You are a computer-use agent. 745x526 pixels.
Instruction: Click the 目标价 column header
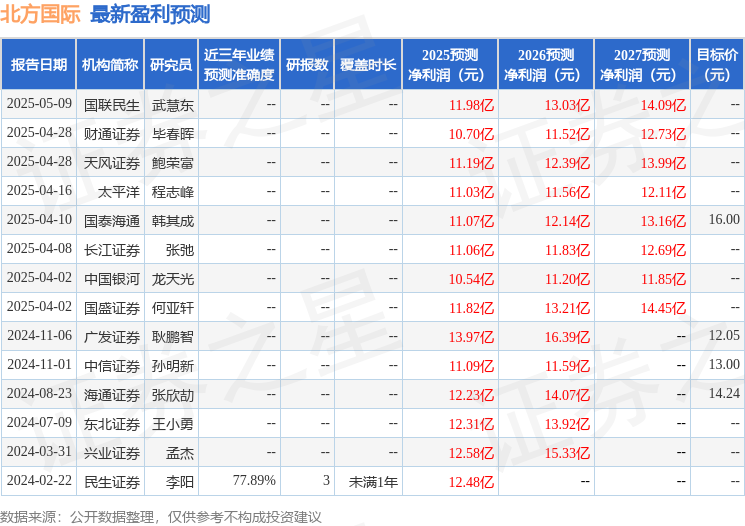pos(717,65)
